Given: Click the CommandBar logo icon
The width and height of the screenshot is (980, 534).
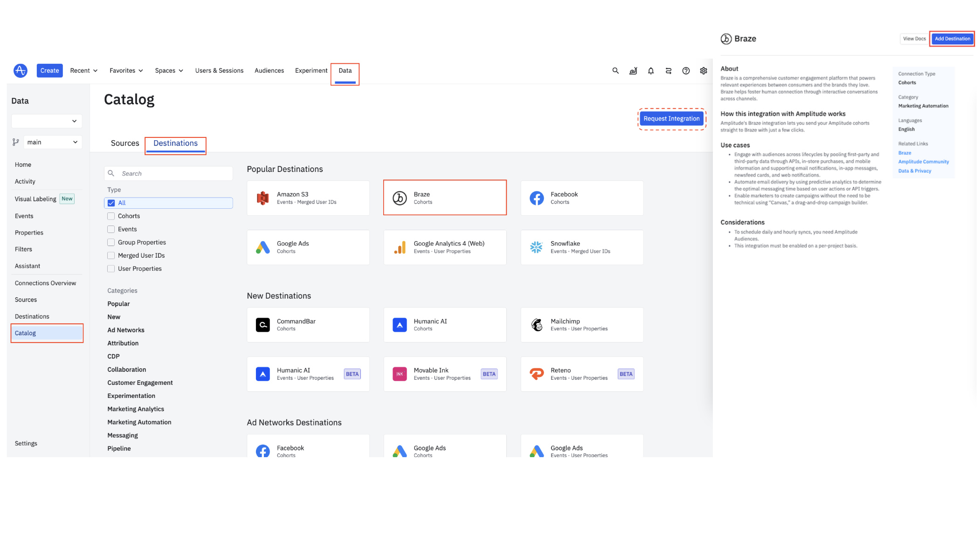Looking at the screenshot, I should point(263,325).
